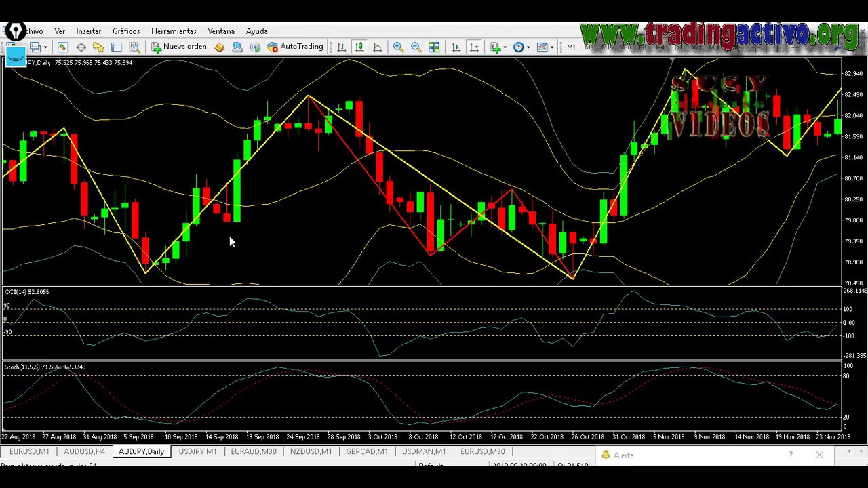Open the Ayuda menu
This screenshot has height=488, width=868.
coord(257,31)
